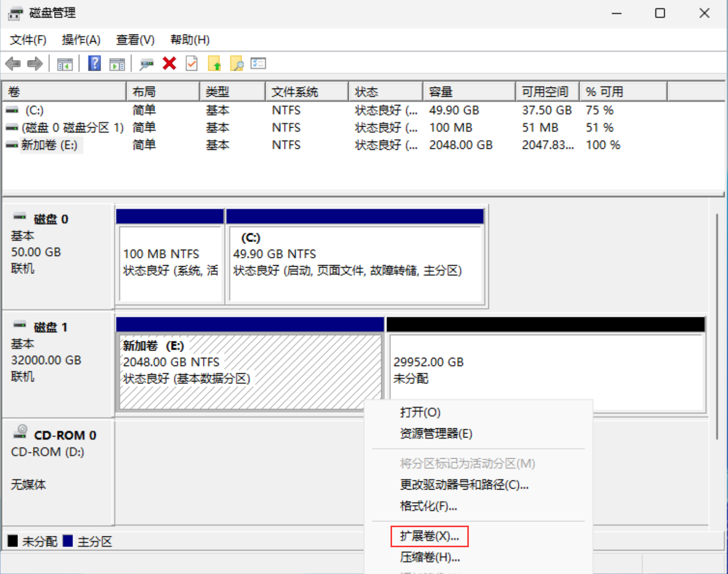Maximize the Disk Management window
This screenshot has width=728, height=574.
(660, 13)
